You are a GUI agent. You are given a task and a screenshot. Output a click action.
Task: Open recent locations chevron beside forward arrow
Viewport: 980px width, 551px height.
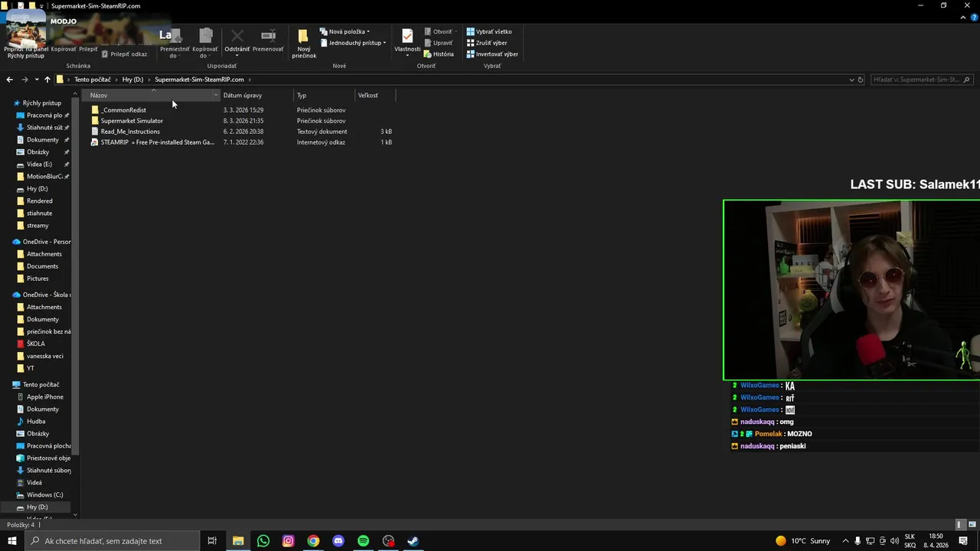pos(36,80)
